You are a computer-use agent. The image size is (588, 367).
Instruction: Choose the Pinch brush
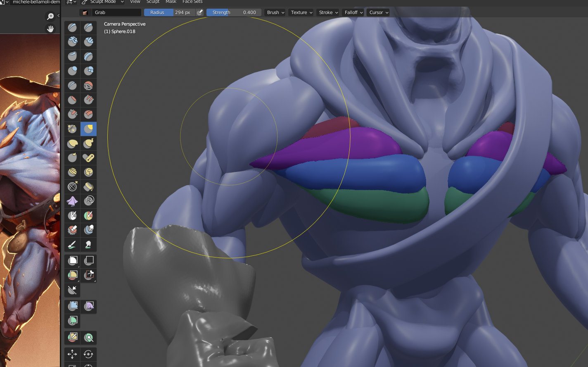pos(72,129)
